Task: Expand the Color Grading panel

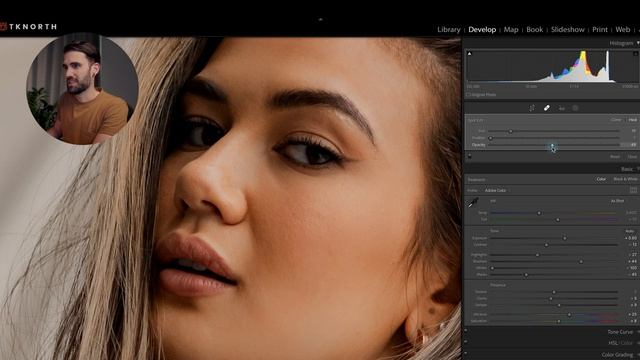Action: [618, 355]
